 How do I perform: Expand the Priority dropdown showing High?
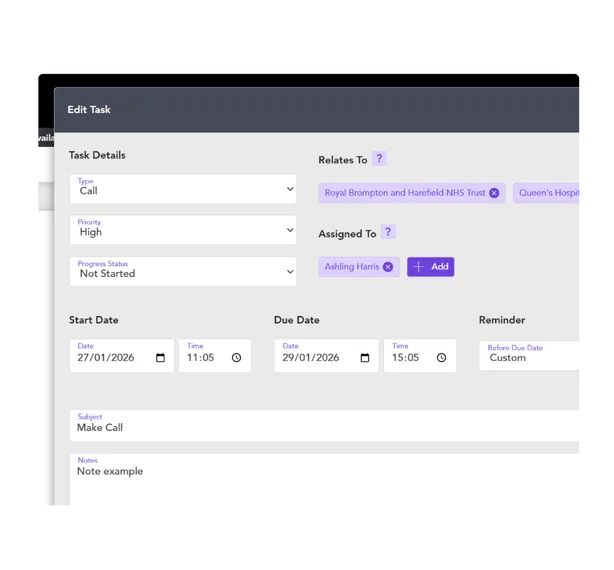(182, 230)
